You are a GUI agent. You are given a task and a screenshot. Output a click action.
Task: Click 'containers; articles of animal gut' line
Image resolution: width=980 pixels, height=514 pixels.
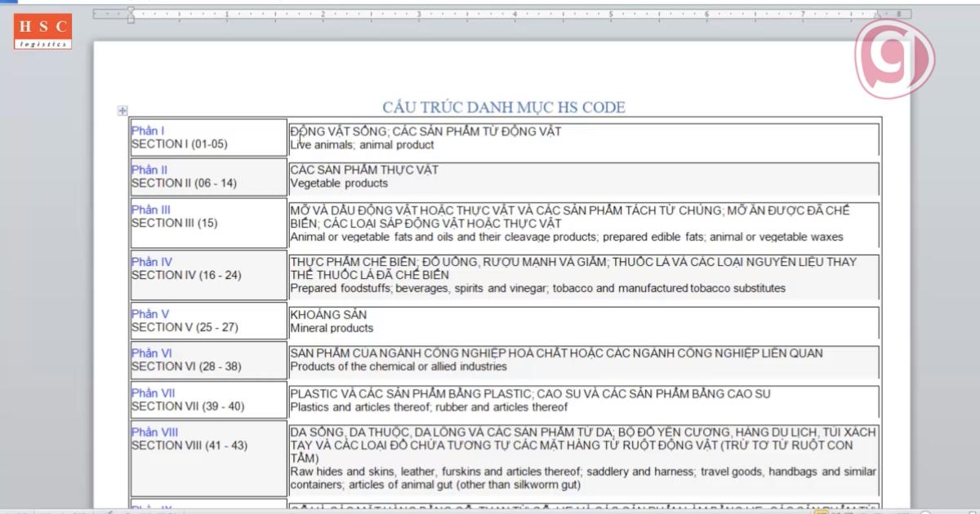[435, 485]
